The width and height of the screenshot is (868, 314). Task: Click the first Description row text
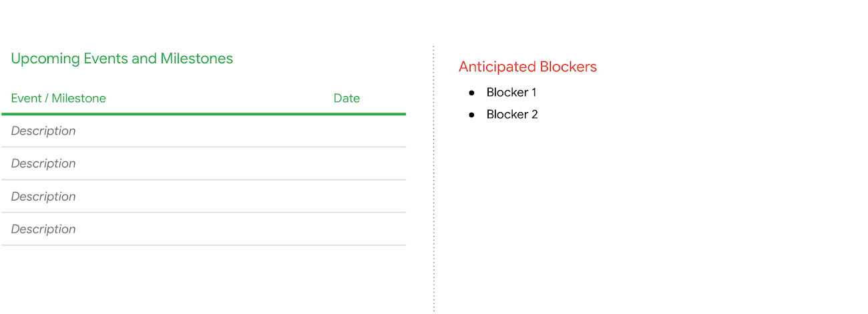(43, 131)
